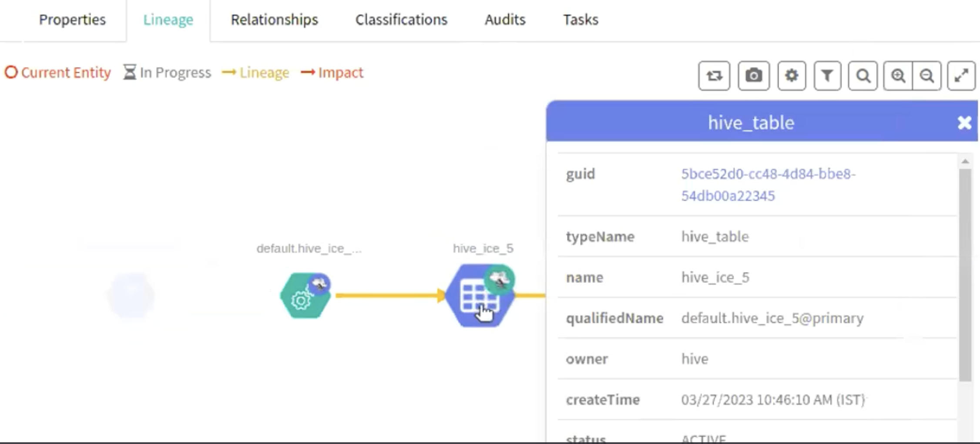
Task: Open lineage settings gear icon
Action: (791, 76)
